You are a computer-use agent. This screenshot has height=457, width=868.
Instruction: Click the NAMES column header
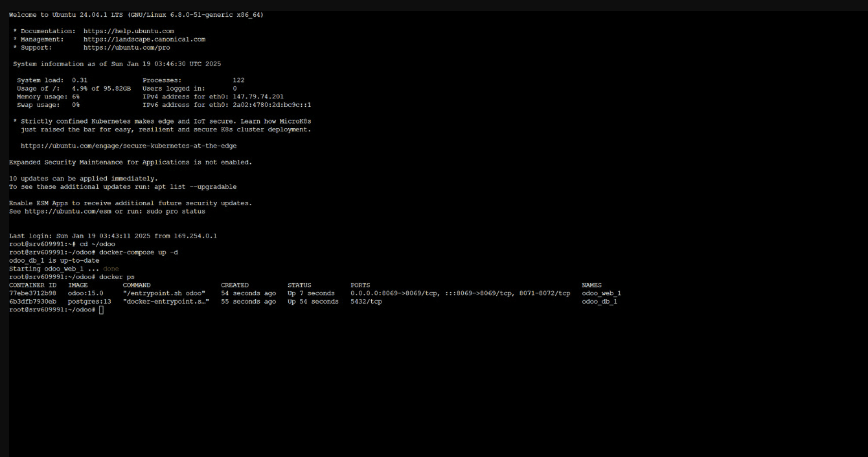click(591, 285)
